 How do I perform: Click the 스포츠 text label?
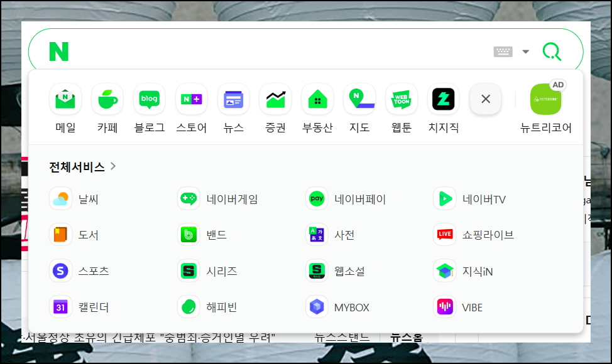click(x=94, y=271)
